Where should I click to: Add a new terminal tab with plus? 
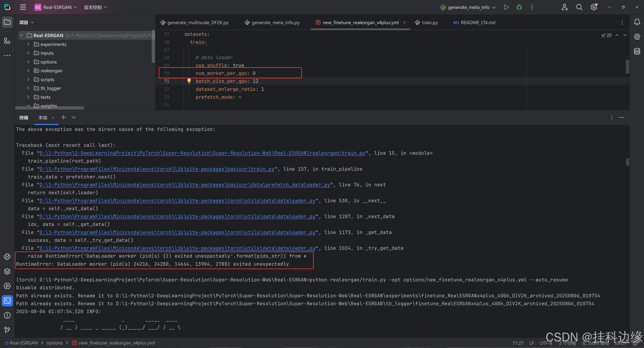click(64, 117)
